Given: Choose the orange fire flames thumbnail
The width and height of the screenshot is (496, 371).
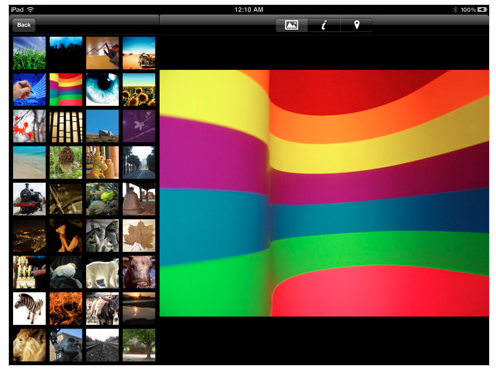Looking at the screenshot, I should point(66,308).
